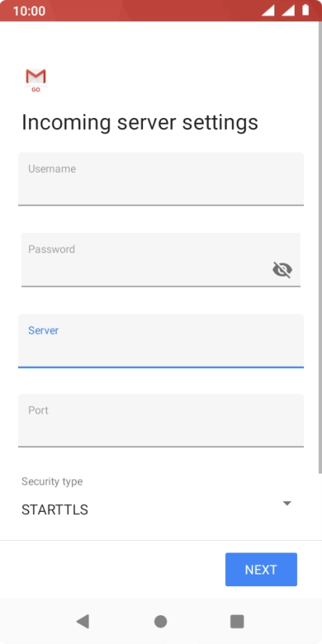This screenshot has width=322, height=644.
Task: Tap the Android back navigation triangle
Action: (83, 621)
